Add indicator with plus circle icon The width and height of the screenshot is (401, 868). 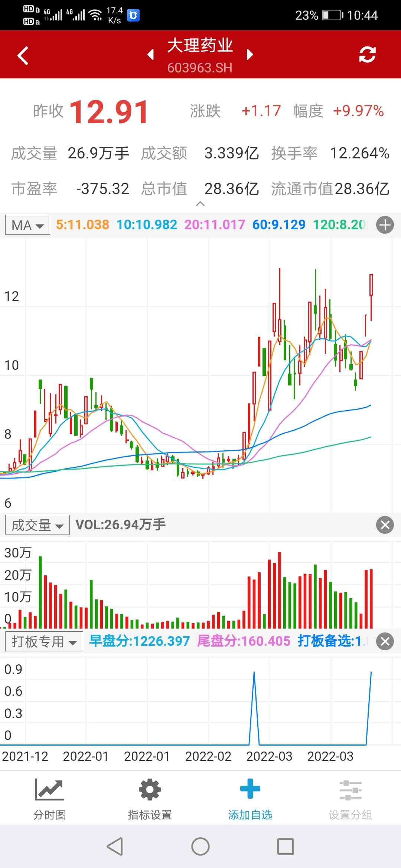(x=385, y=225)
